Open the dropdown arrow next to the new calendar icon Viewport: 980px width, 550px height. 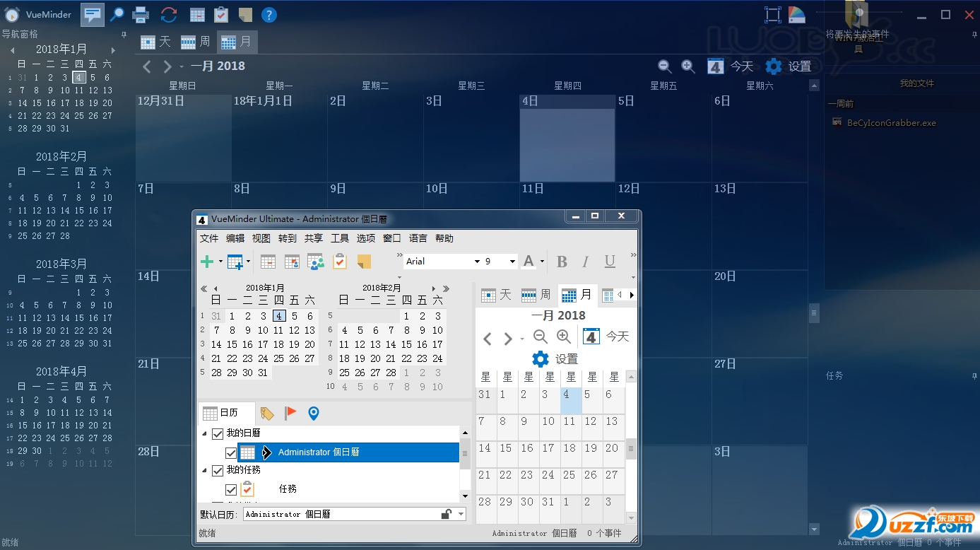(x=248, y=262)
